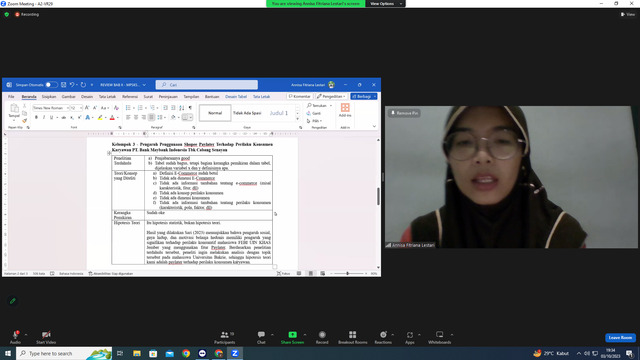Click the Undo arrow in Word

(x=72, y=85)
